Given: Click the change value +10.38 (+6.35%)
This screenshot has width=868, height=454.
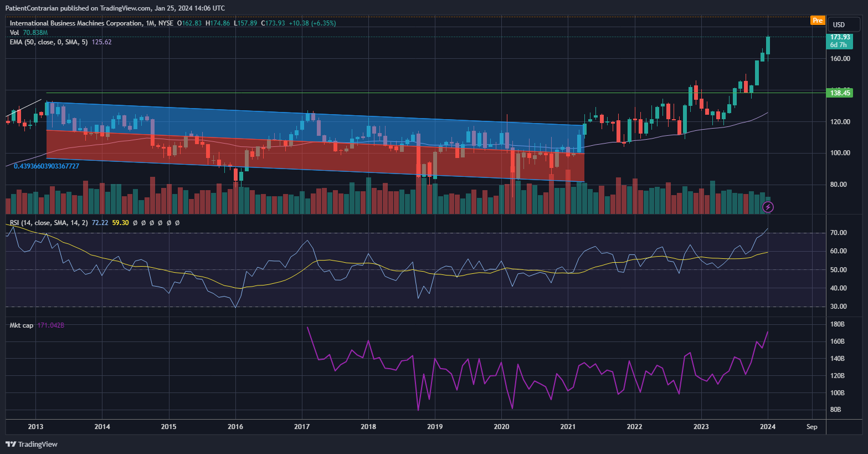Looking at the screenshot, I should coord(312,23).
